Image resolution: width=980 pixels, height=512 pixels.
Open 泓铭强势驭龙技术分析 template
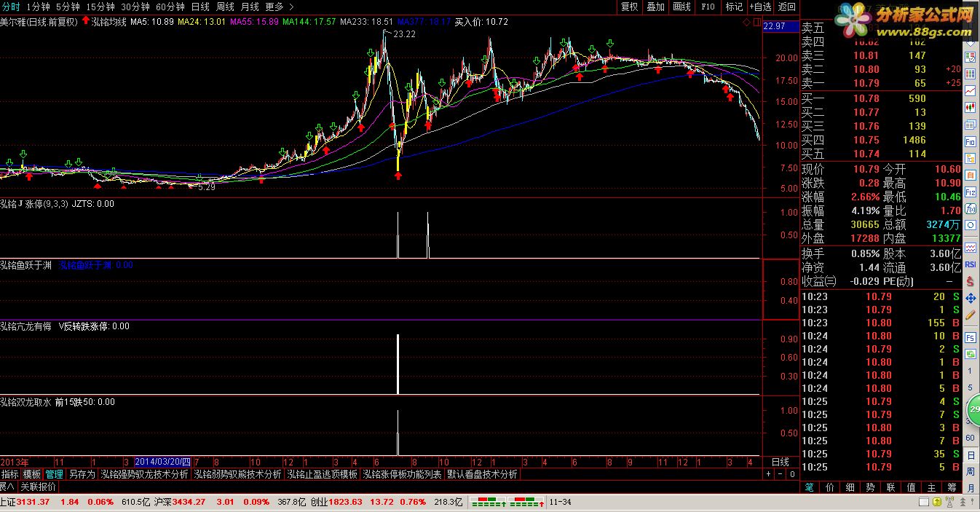(x=144, y=474)
